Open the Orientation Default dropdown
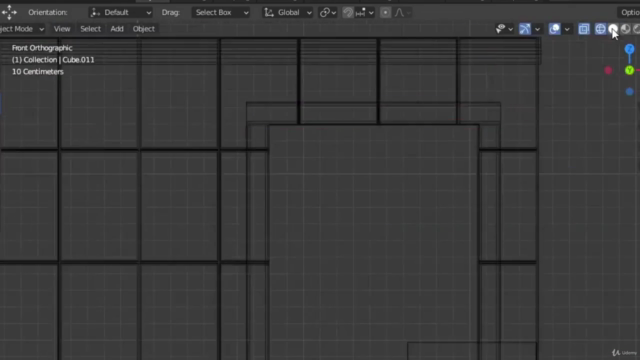The width and height of the screenshot is (640, 360). pyautogui.click(x=120, y=13)
